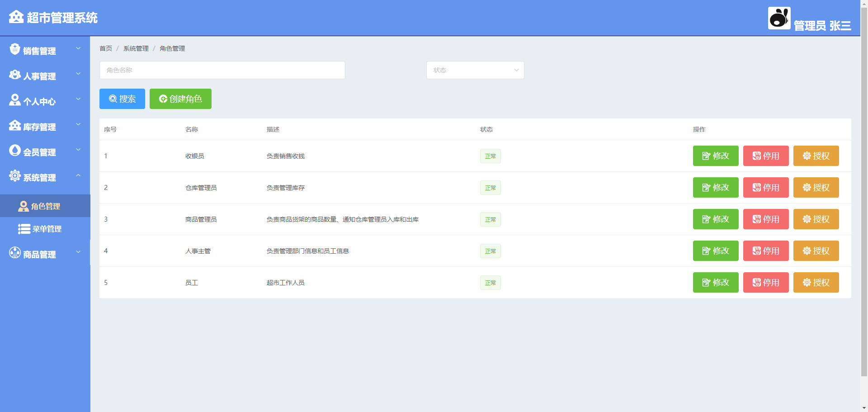Click 授权 for 收银员 row
Image resolution: width=868 pixels, height=412 pixels.
[x=816, y=156]
